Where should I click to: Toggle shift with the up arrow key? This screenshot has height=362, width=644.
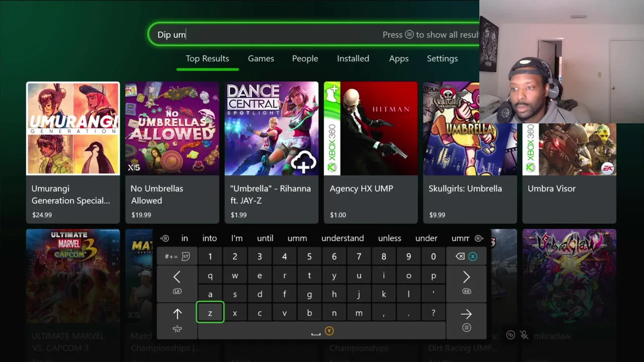[177, 320]
